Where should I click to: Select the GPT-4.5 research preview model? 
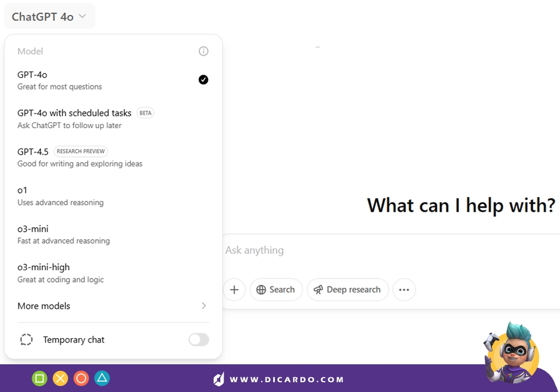[113, 157]
